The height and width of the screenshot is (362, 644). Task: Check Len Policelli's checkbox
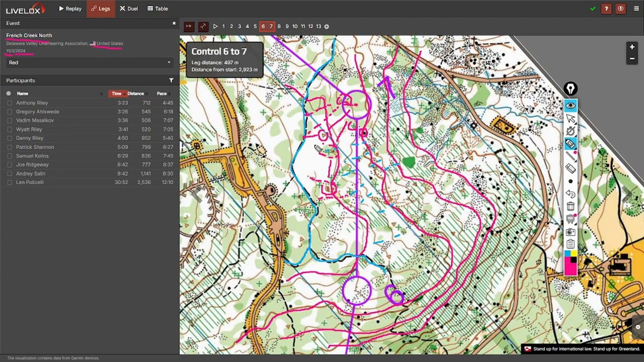(x=9, y=183)
